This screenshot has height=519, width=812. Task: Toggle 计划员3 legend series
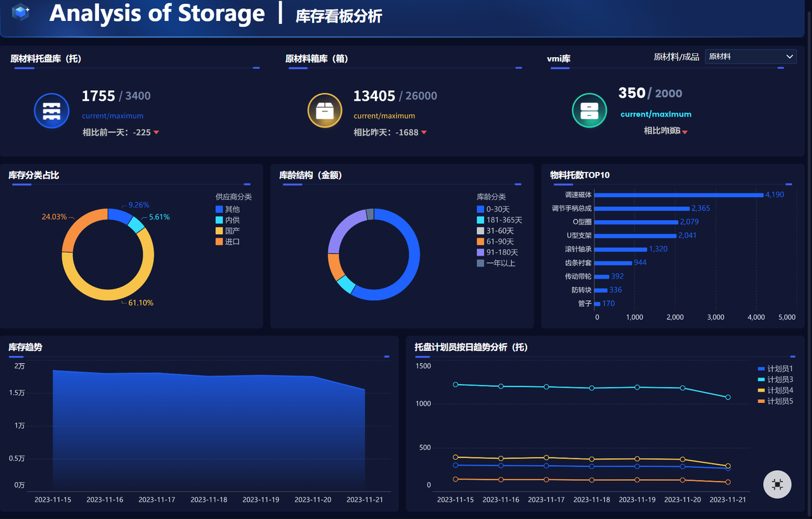[x=775, y=379]
